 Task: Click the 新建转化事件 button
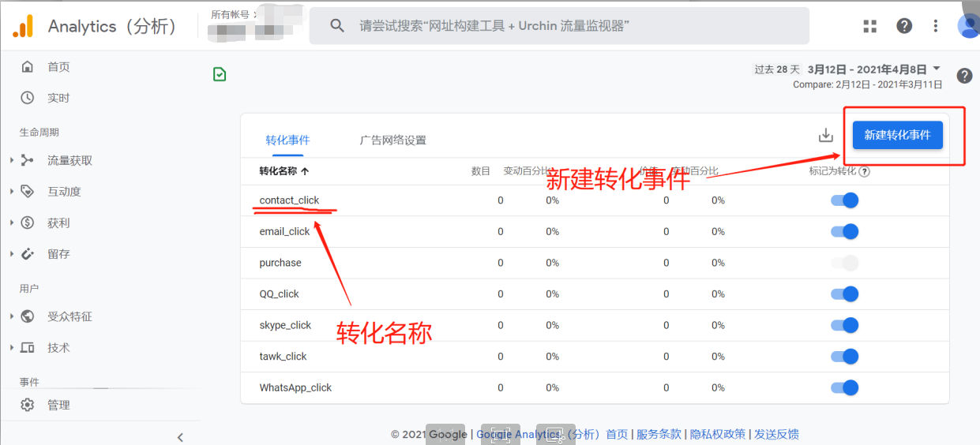(x=897, y=135)
